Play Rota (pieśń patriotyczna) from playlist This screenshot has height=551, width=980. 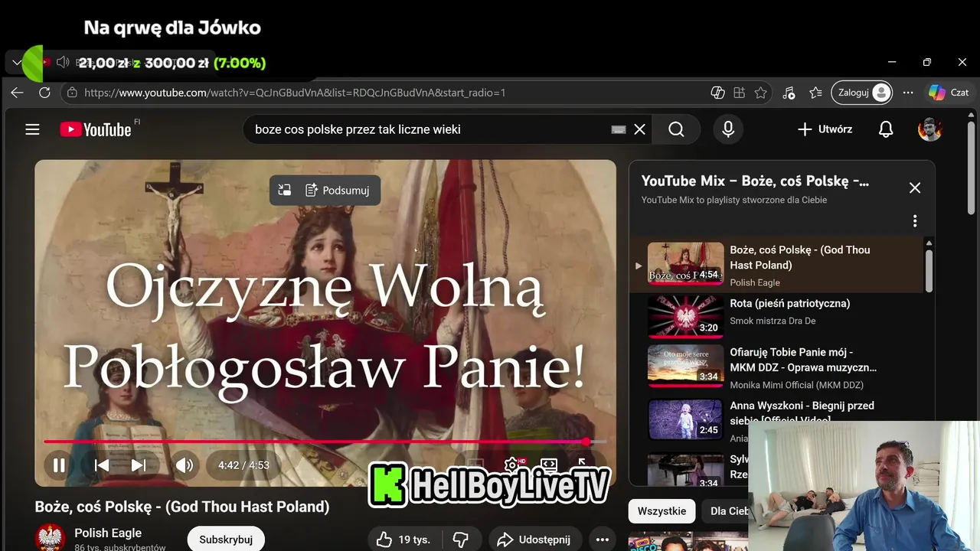pyautogui.click(x=777, y=316)
